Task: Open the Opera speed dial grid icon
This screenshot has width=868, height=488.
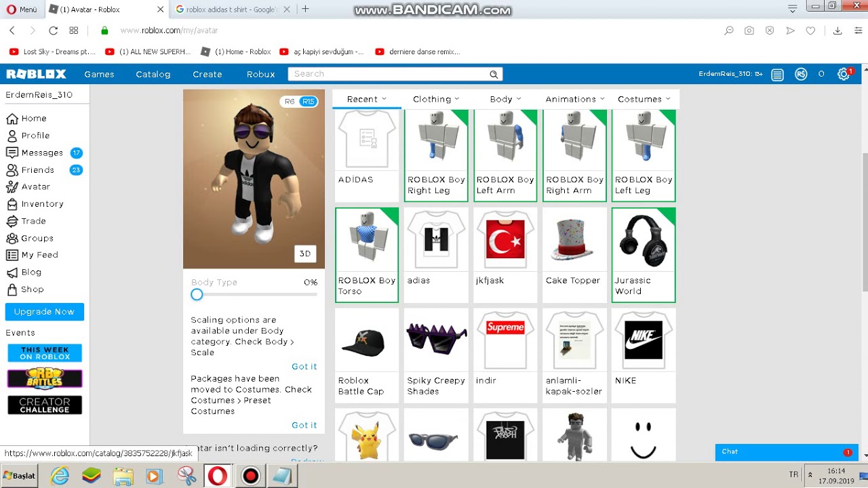Action: tap(74, 30)
